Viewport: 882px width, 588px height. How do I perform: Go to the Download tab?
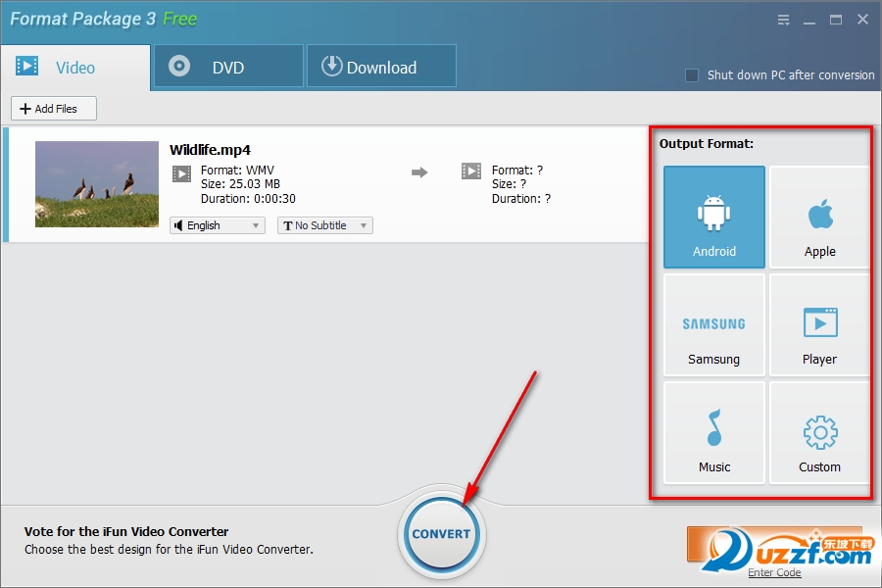[381, 67]
